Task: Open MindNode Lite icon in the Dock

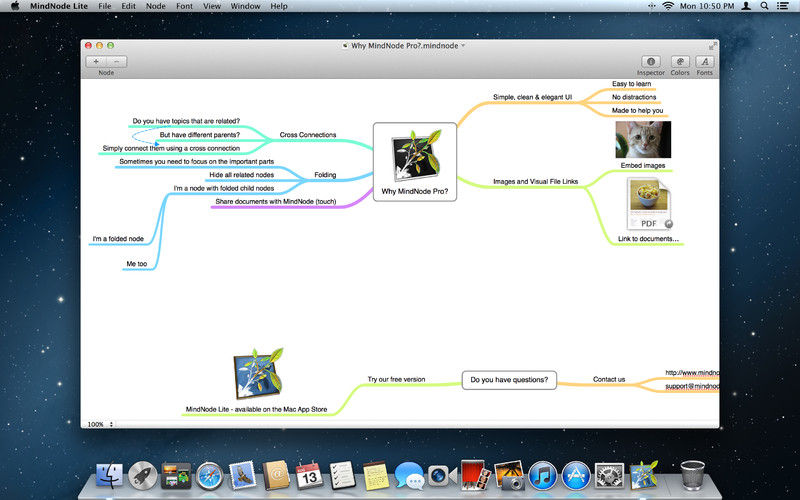Action: point(643,474)
